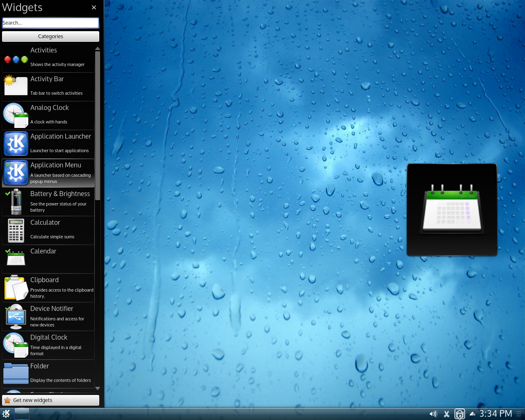Select the Battery & Brightness widget icon
This screenshot has height=420, width=525.
pos(16,201)
